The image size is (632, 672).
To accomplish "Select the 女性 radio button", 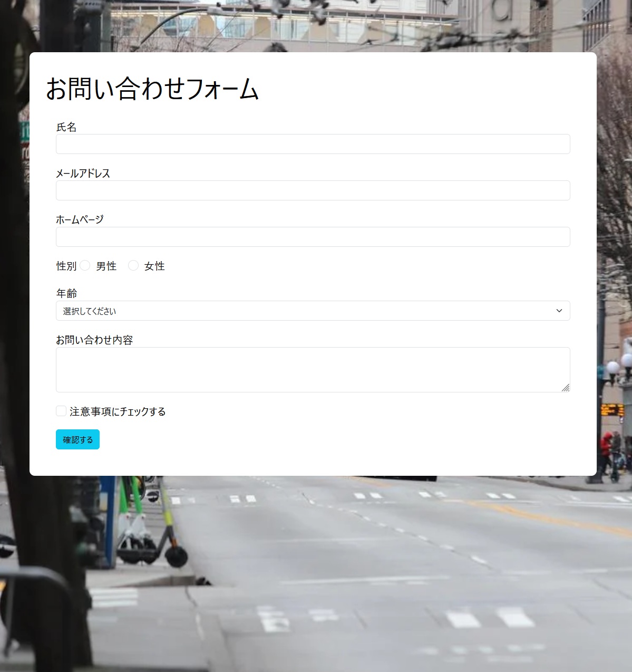I will click(x=133, y=265).
